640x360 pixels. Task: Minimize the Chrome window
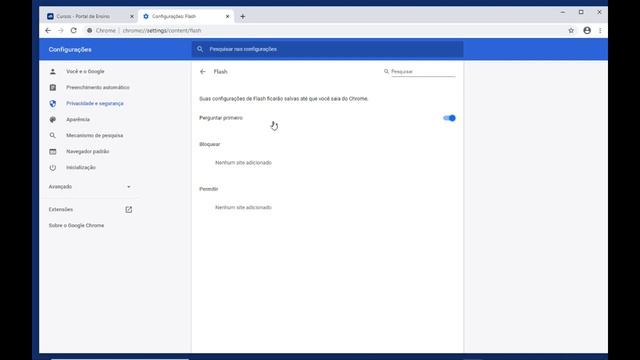click(563, 13)
